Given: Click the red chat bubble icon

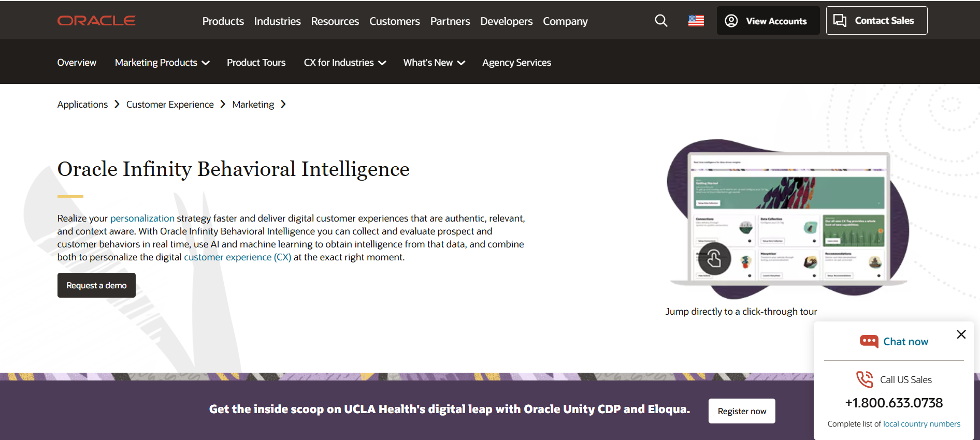Looking at the screenshot, I should [x=869, y=341].
